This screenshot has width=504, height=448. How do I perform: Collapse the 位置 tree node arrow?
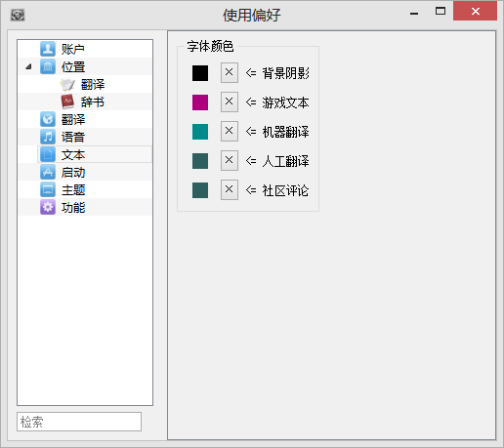coord(28,66)
